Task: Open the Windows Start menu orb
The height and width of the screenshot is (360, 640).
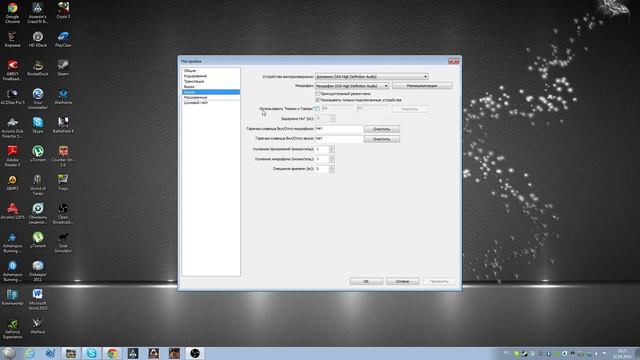Action: (x=9, y=353)
